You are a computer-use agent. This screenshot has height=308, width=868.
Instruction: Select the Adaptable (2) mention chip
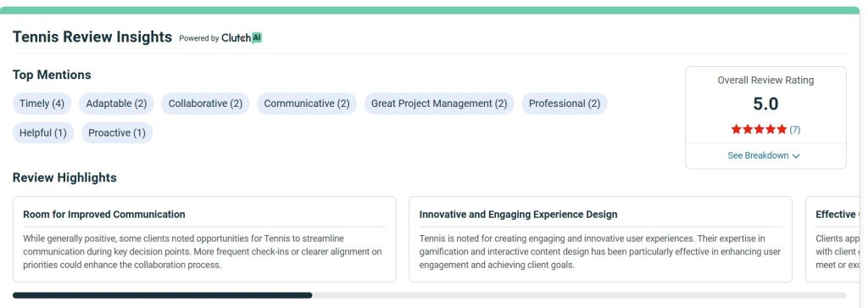(116, 104)
